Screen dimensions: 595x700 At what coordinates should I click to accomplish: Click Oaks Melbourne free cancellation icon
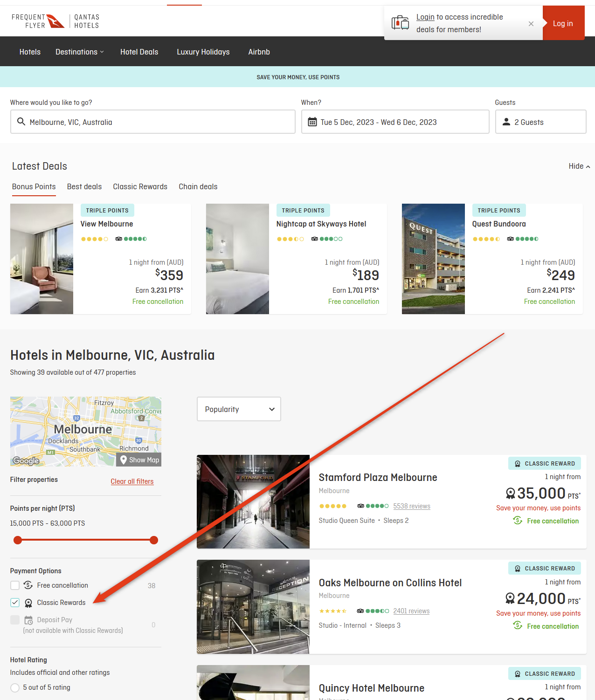(518, 625)
